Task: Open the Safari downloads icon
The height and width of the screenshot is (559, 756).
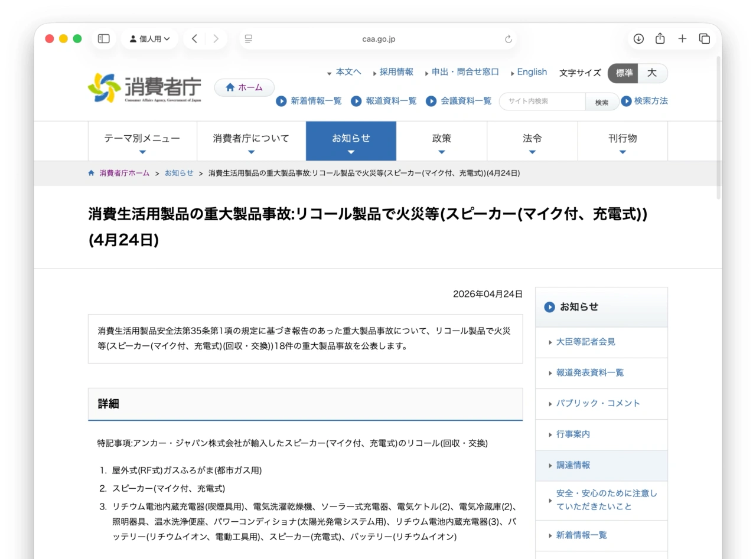Action: pyautogui.click(x=638, y=39)
